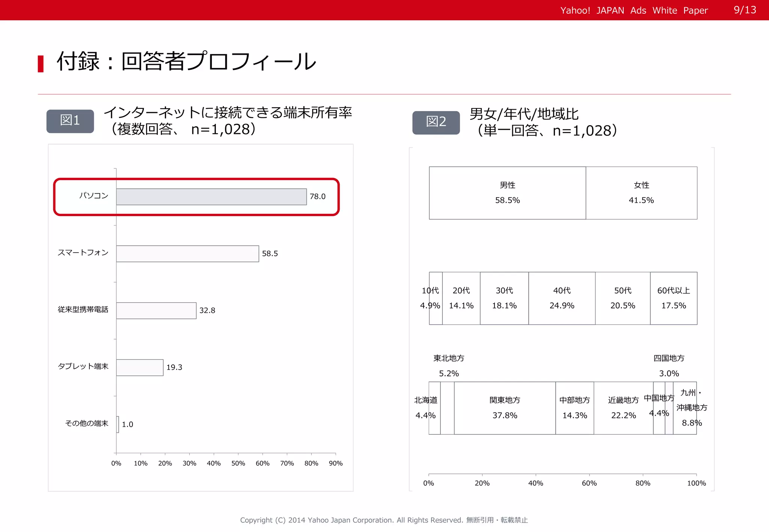This screenshot has height=532, width=769.
Task: Click the 九州・沖縄地方 8.8% segment
Action: 685,408
